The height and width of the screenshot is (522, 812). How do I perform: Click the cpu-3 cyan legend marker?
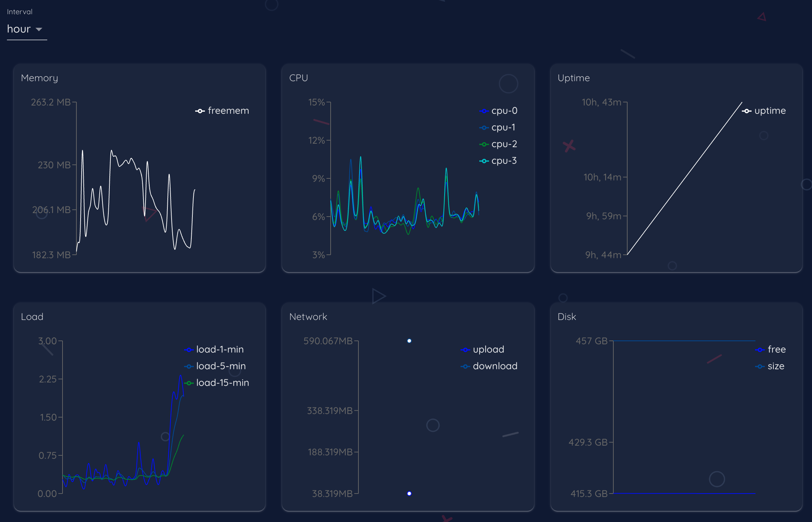click(x=484, y=161)
